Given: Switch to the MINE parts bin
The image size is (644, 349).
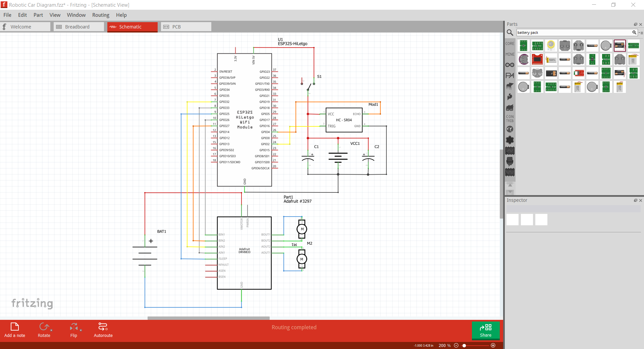Looking at the screenshot, I should pos(509,54).
